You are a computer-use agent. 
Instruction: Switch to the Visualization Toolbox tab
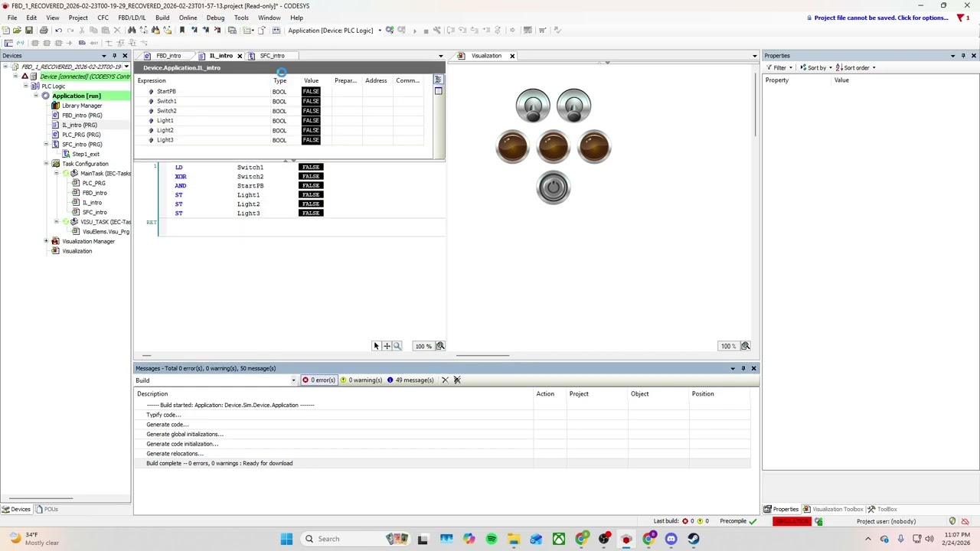point(833,510)
